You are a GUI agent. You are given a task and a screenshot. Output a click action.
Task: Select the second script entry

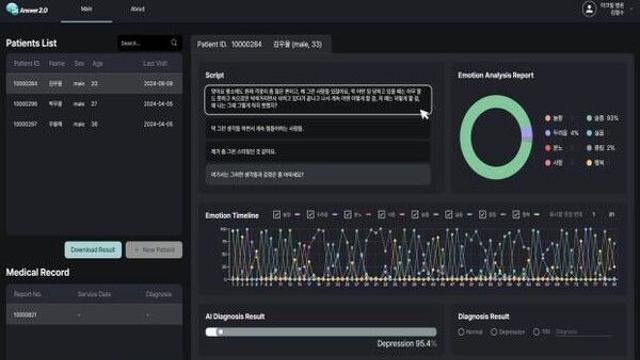tap(318, 129)
